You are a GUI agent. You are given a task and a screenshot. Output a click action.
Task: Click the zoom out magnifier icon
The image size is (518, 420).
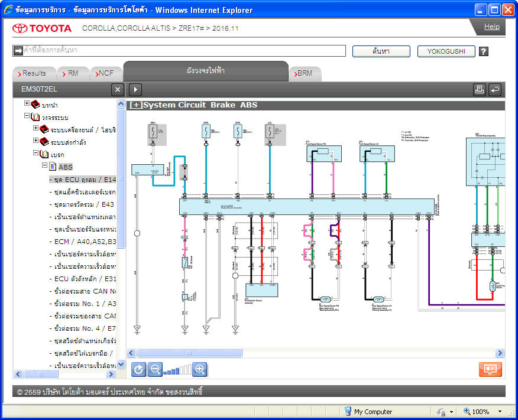[155, 369]
